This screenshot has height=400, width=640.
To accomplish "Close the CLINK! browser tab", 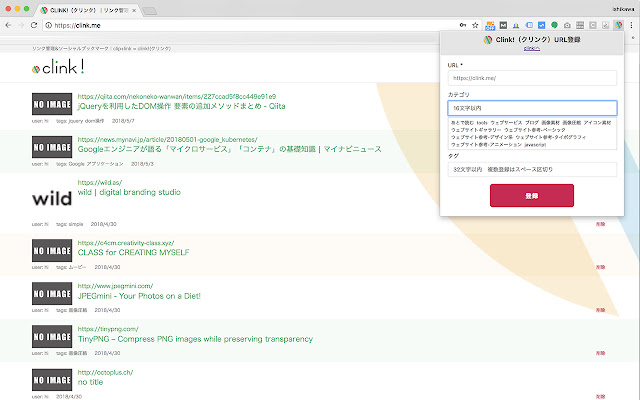I will point(134,11).
